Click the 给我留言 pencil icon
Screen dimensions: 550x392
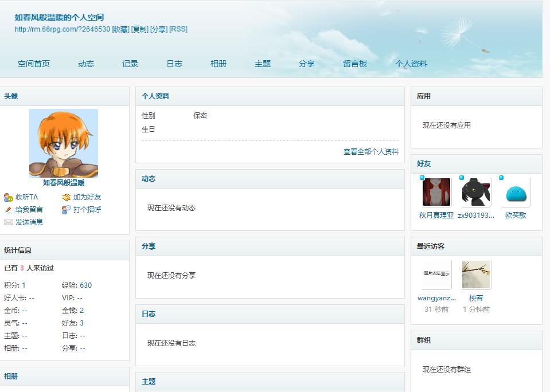(9, 210)
